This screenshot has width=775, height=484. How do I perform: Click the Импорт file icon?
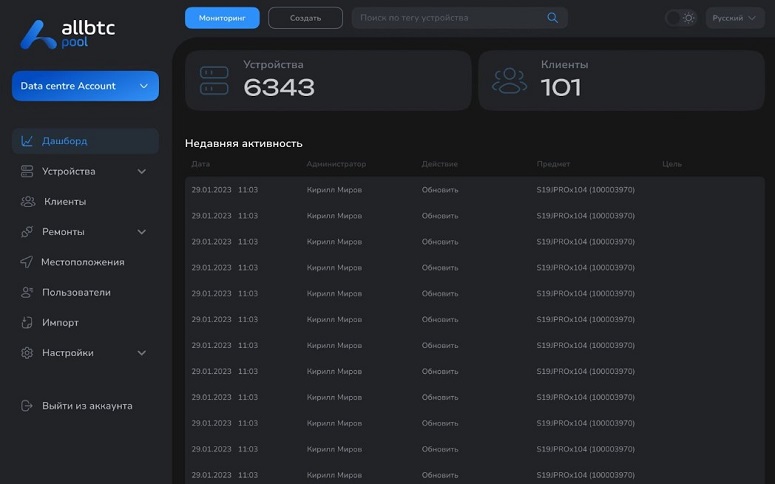(27, 323)
